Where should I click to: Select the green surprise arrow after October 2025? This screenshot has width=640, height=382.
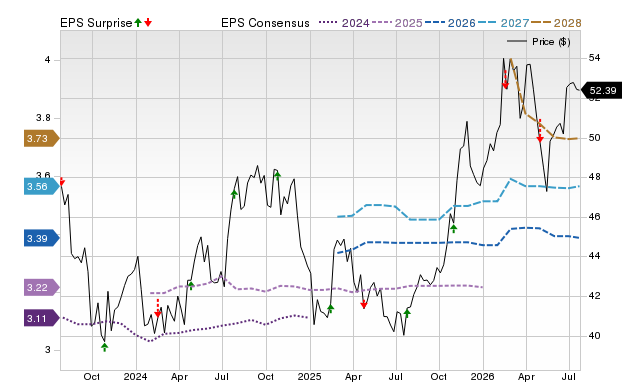pos(453,229)
